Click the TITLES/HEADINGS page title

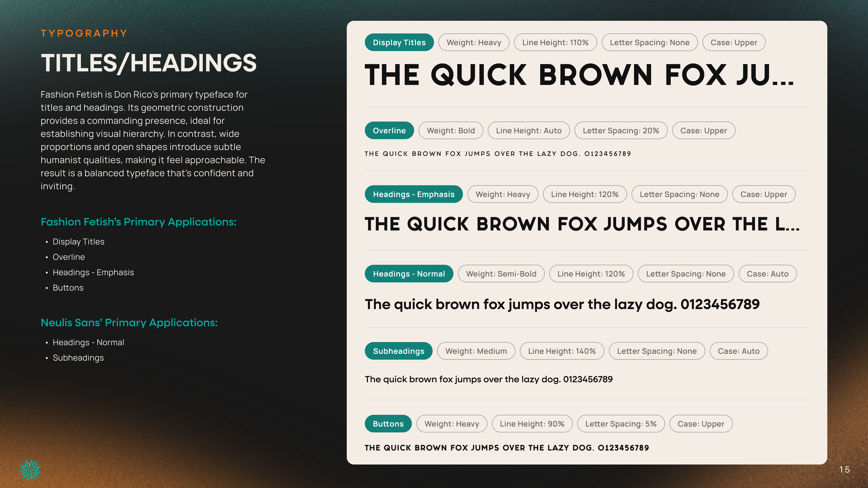coord(149,63)
